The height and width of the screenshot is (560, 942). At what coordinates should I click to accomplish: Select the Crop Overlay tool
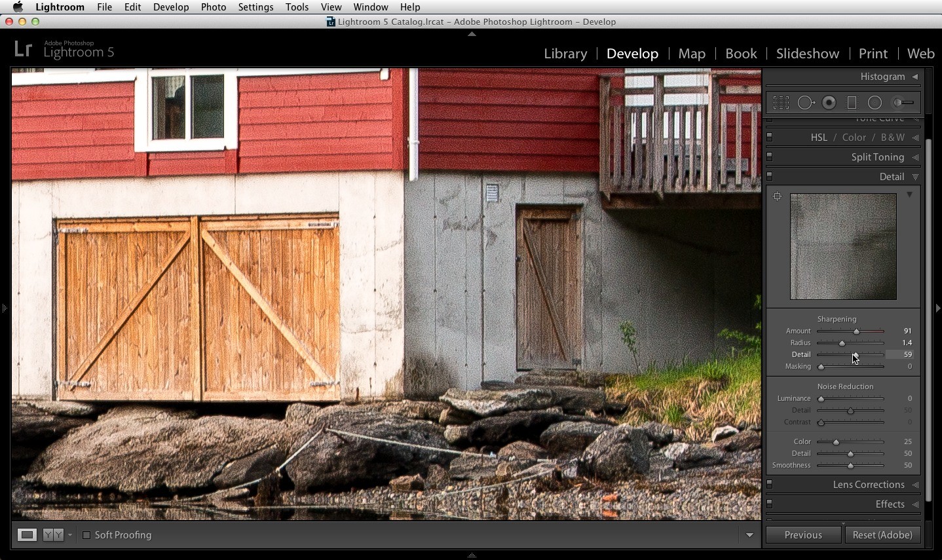point(781,103)
